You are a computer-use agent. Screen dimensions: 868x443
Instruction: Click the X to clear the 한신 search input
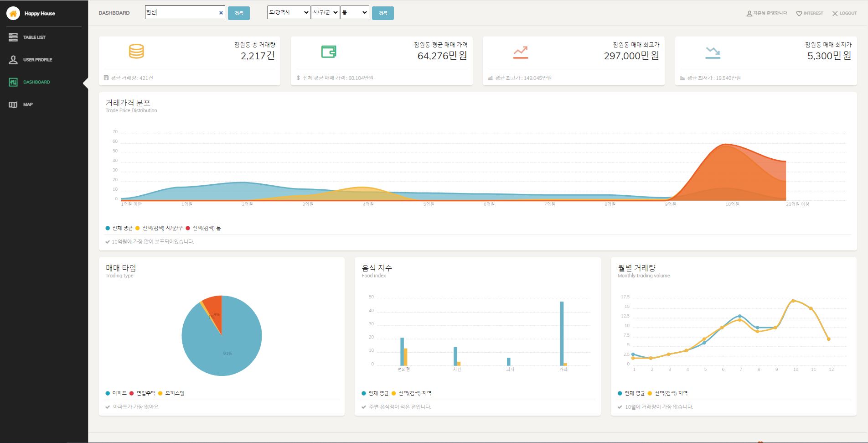(221, 12)
